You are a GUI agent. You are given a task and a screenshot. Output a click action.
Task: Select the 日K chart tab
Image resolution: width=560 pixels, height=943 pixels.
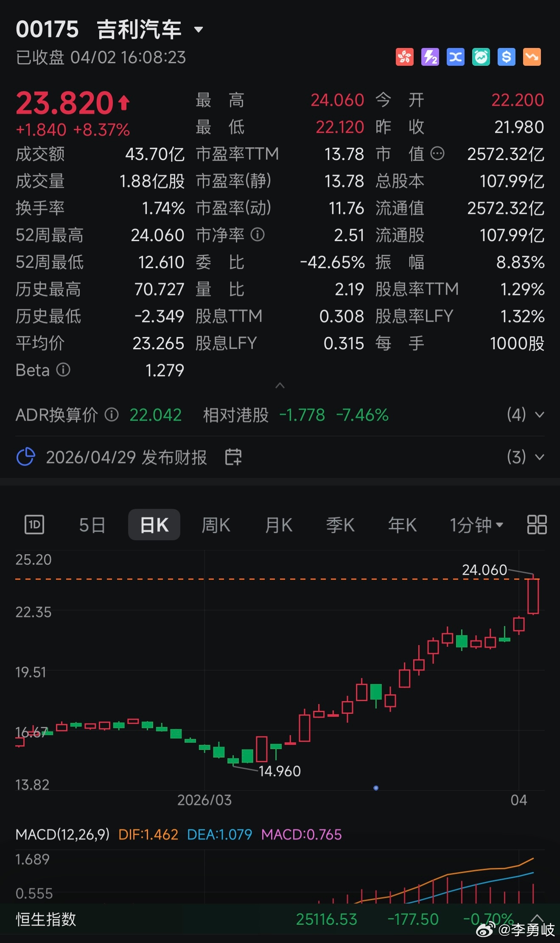pyautogui.click(x=154, y=525)
